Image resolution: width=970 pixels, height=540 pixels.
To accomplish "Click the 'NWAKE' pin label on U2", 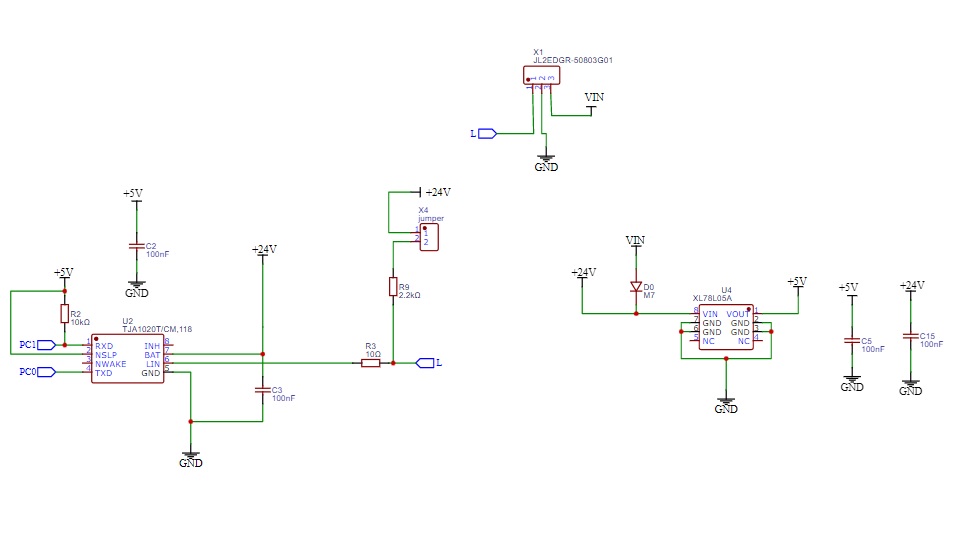I will point(111,364).
